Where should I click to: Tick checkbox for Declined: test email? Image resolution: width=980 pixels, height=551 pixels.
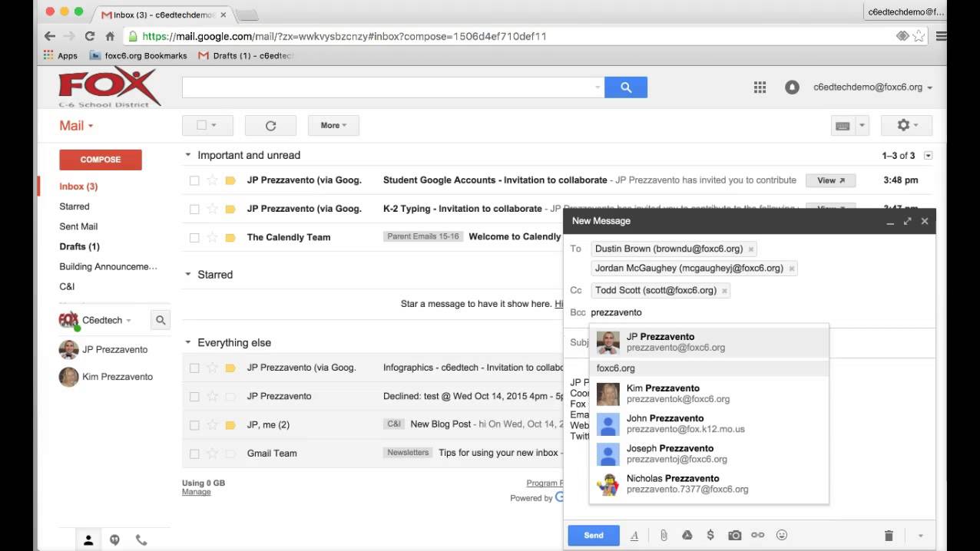194,397
